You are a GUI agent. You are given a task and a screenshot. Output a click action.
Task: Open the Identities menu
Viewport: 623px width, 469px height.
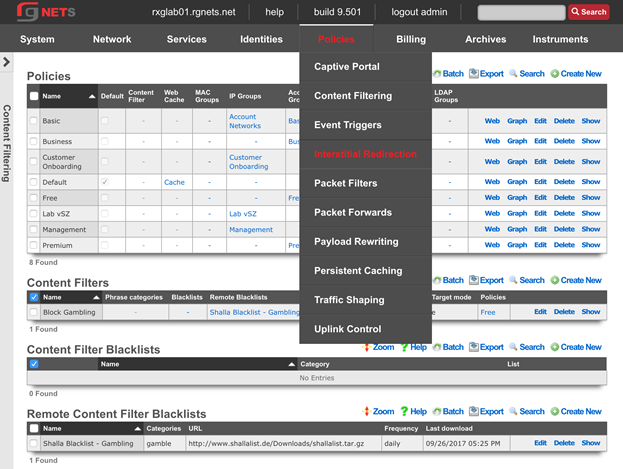click(261, 39)
